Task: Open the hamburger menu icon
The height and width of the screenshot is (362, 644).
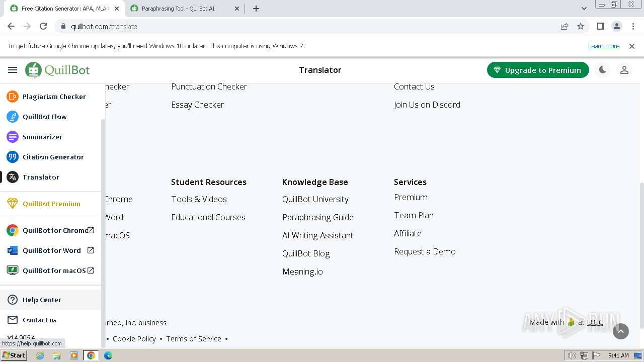Action: click(x=13, y=70)
